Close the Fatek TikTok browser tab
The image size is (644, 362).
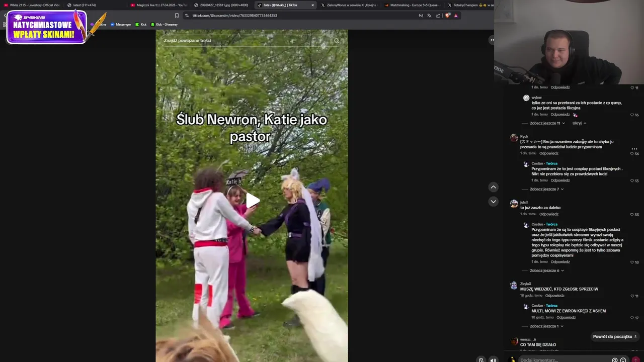[x=312, y=5]
